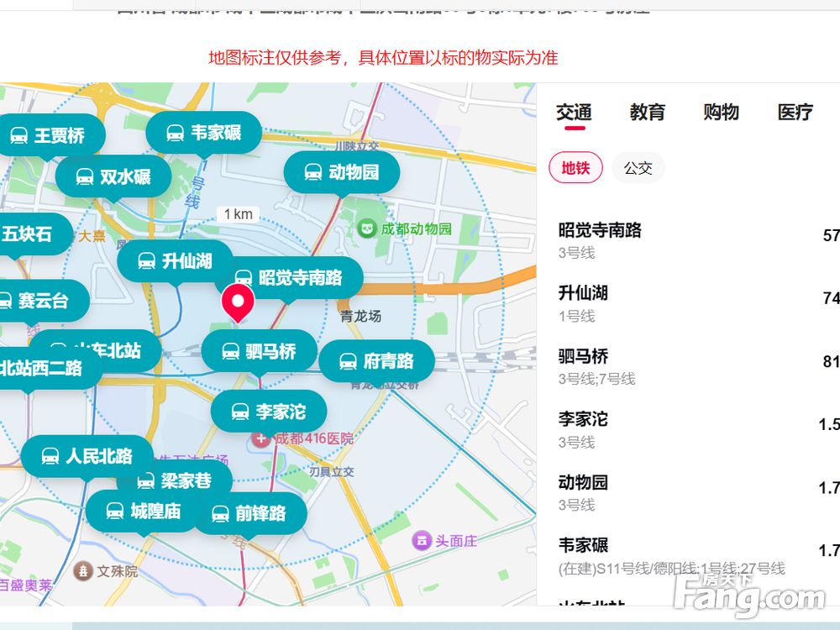
Task: Click the 驷马桥 subway marker
Action: click(260, 351)
